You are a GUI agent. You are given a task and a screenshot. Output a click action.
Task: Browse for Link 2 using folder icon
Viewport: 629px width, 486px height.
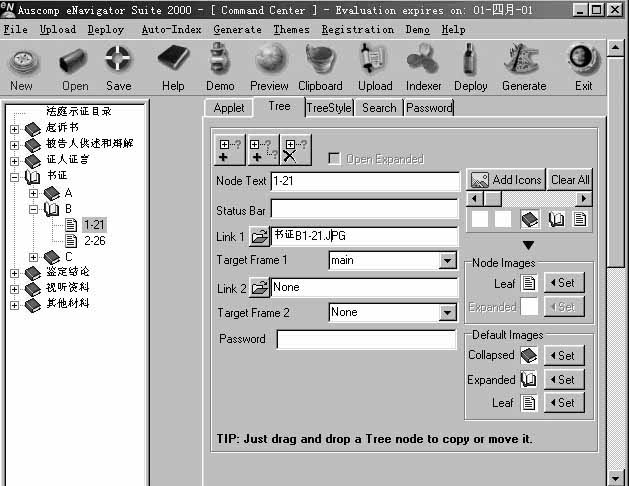coord(259,288)
